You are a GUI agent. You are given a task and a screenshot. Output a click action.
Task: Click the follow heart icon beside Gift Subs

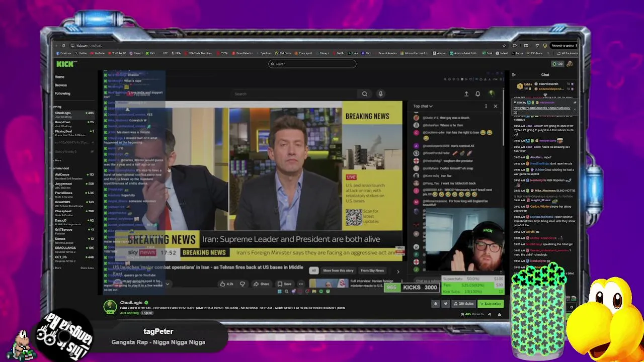tap(445, 304)
